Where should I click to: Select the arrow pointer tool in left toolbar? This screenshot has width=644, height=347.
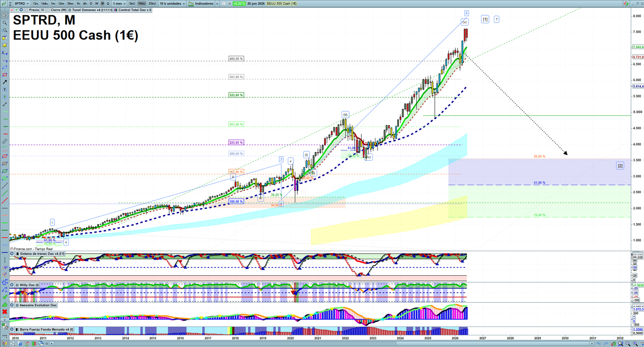5,15
